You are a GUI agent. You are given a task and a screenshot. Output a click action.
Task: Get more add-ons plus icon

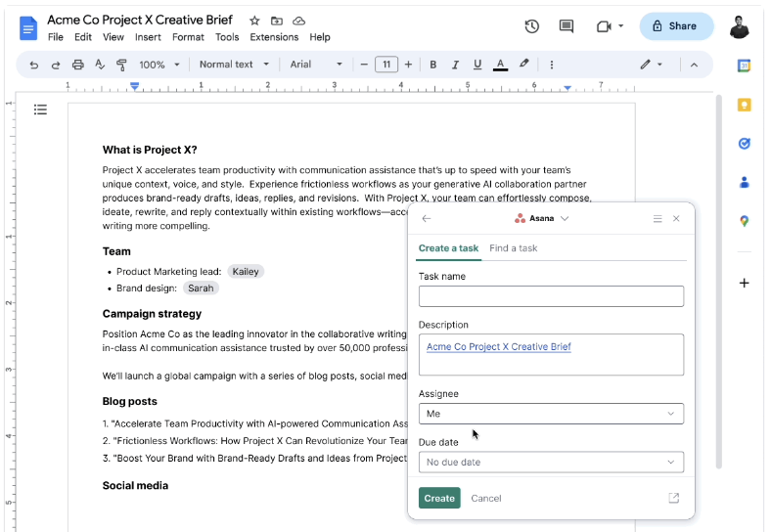point(744,283)
